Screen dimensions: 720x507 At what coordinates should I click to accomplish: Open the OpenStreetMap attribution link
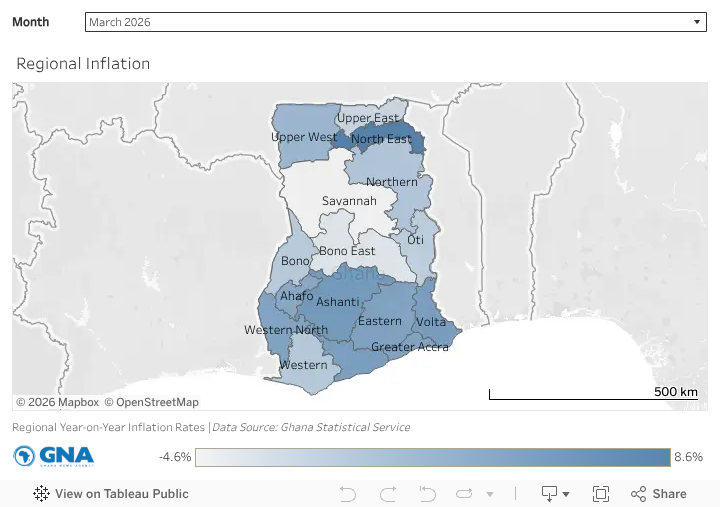pos(152,402)
